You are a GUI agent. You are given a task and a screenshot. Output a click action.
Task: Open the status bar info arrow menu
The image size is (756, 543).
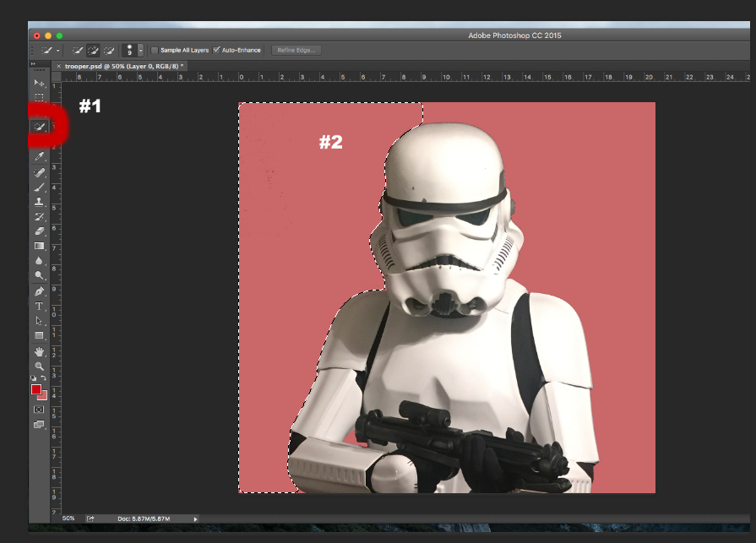click(195, 519)
